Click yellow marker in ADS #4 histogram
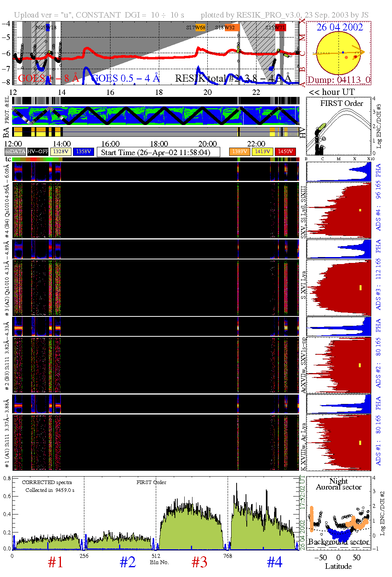Viewport: 392px width, 577px height. coord(360,210)
